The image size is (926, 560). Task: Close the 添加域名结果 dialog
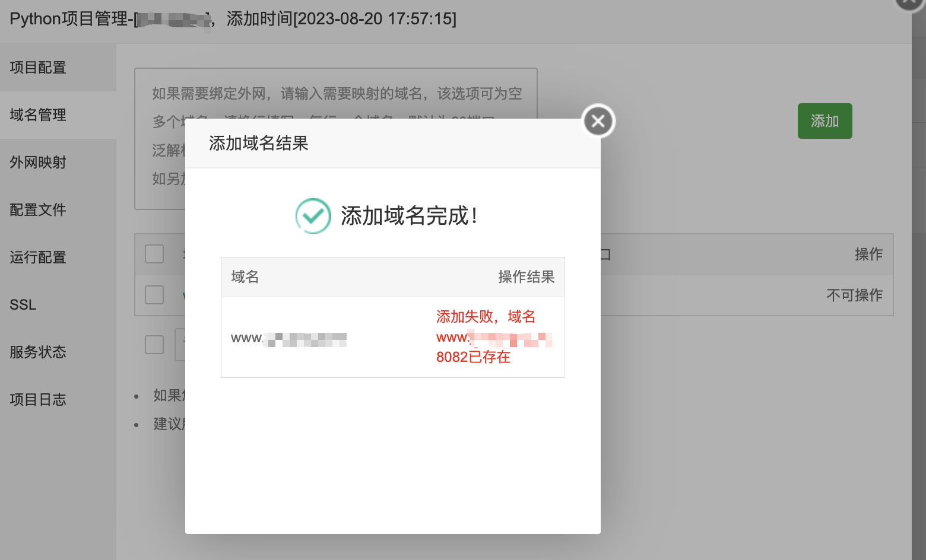coord(598,121)
